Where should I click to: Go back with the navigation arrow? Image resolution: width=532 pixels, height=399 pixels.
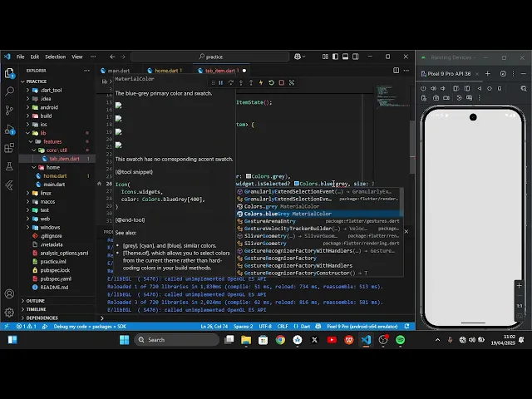pyautogui.click(x=112, y=57)
